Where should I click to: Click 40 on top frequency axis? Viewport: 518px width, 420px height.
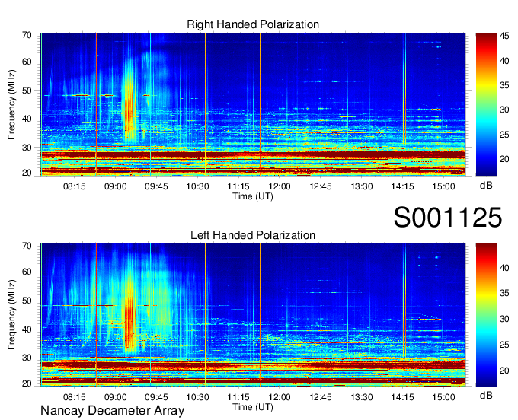(x=27, y=119)
